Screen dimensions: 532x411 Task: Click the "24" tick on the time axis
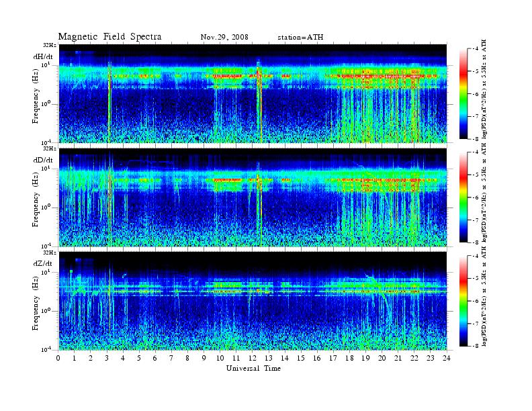(x=447, y=358)
